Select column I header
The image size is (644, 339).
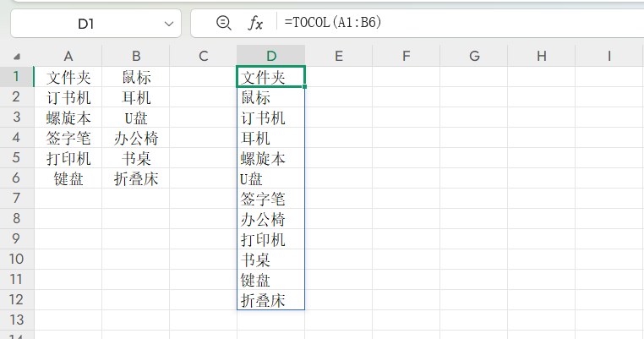[609, 56]
